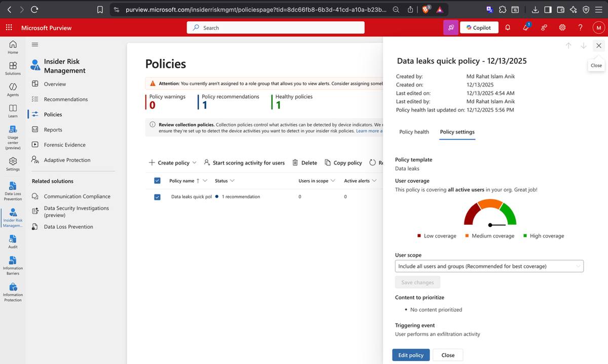Viewport: 608px width, 364px height.
Task: Click Learn more link in collection notice
Action: tap(368, 131)
